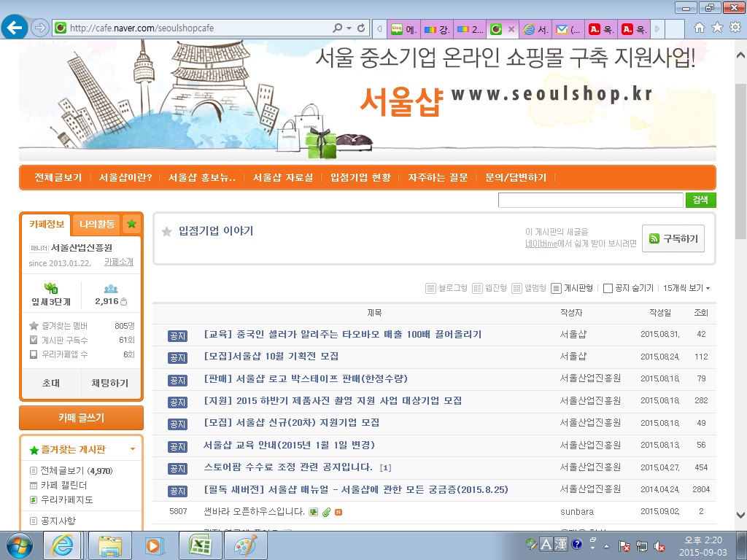The height and width of the screenshot is (560, 747).
Task: Switch to the 나의활동 tab
Action: coord(97,224)
